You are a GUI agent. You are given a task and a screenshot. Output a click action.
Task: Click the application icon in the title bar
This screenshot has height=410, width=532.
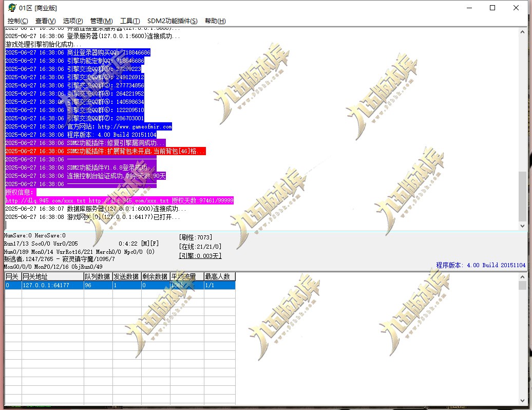[12, 8]
